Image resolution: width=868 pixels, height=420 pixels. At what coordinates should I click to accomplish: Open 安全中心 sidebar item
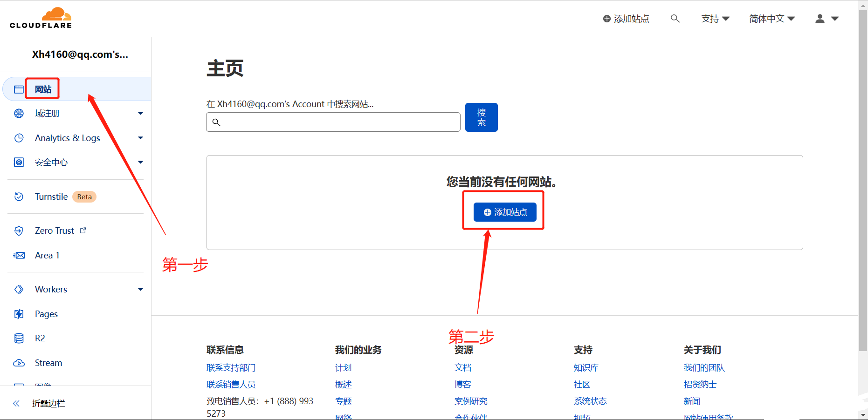coord(51,163)
